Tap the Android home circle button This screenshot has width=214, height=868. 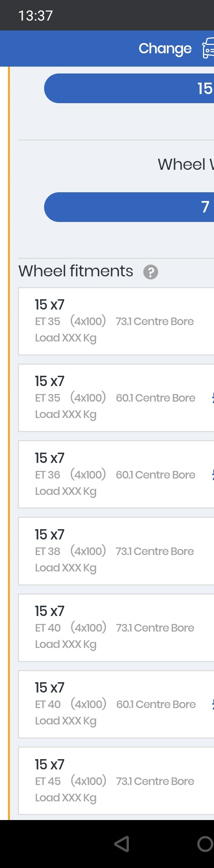206,844
